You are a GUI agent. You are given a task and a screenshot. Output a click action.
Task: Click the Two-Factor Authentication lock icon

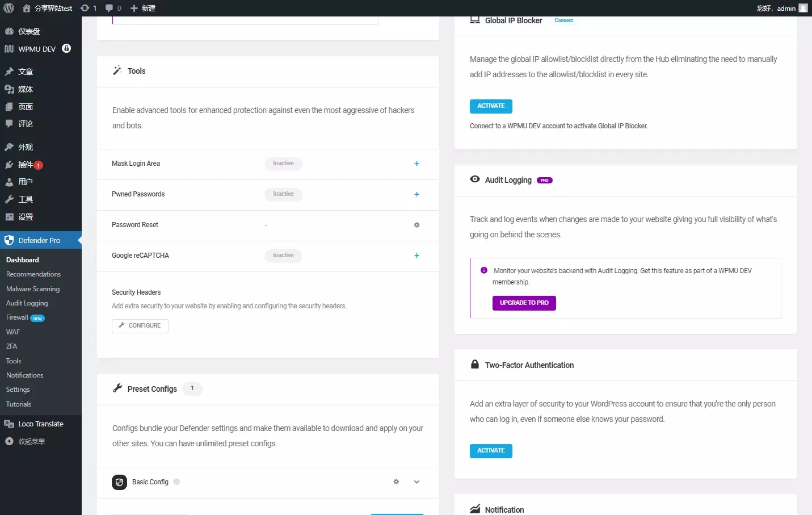coord(475,365)
